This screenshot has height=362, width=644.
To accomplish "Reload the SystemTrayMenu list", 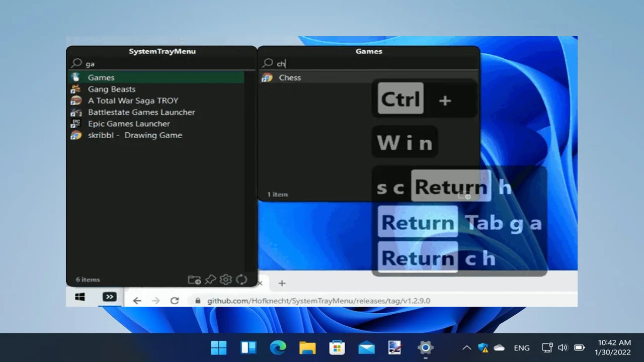I will tap(242, 280).
